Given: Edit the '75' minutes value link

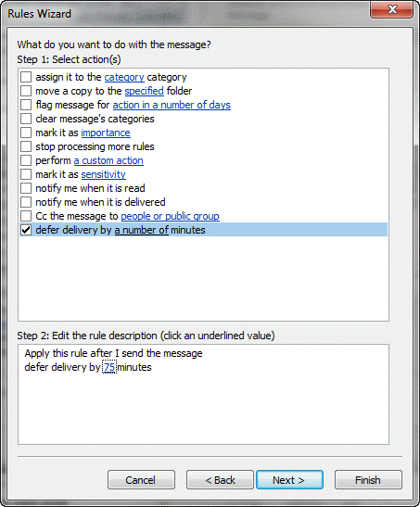Looking at the screenshot, I should [109, 367].
